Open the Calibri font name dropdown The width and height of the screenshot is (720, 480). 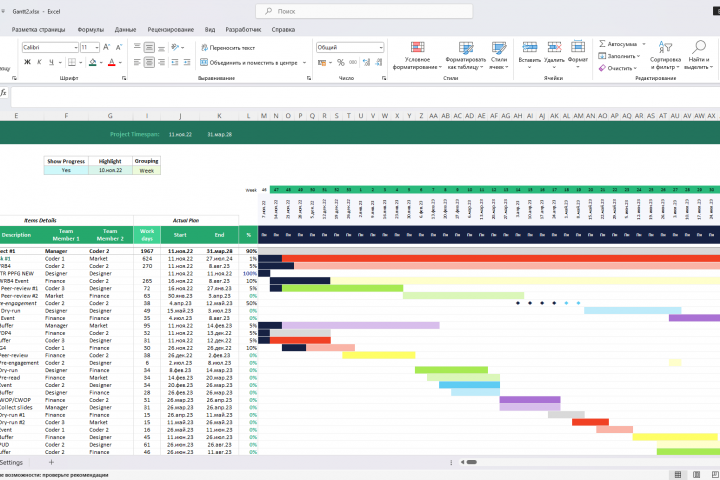[76, 47]
